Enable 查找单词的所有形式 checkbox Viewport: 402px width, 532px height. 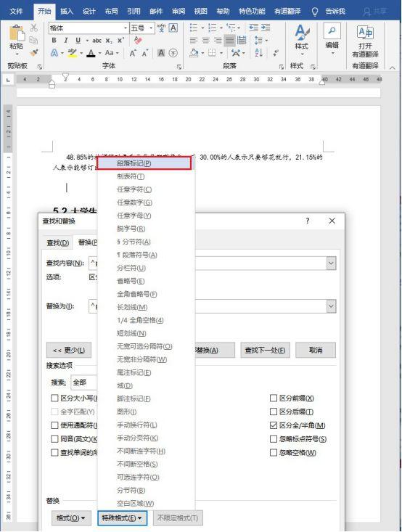[54, 453]
